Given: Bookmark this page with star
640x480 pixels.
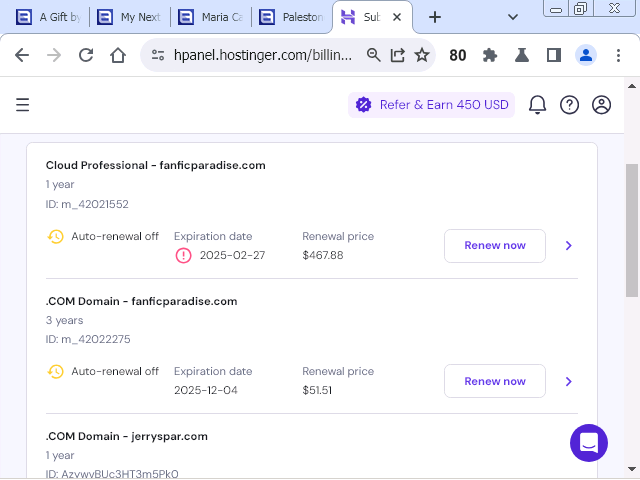Looking at the screenshot, I should click(x=422, y=55).
